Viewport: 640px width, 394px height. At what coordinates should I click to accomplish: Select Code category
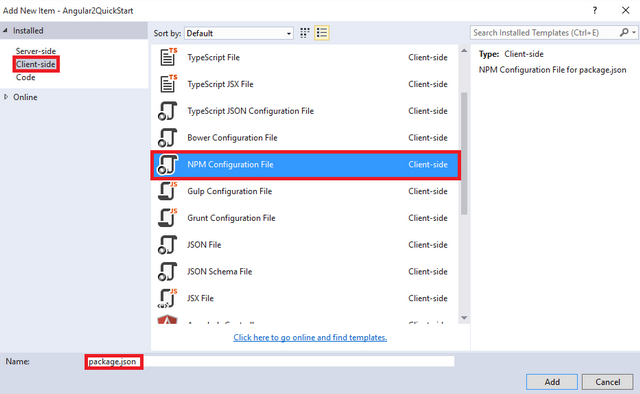[x=25, y=77]
